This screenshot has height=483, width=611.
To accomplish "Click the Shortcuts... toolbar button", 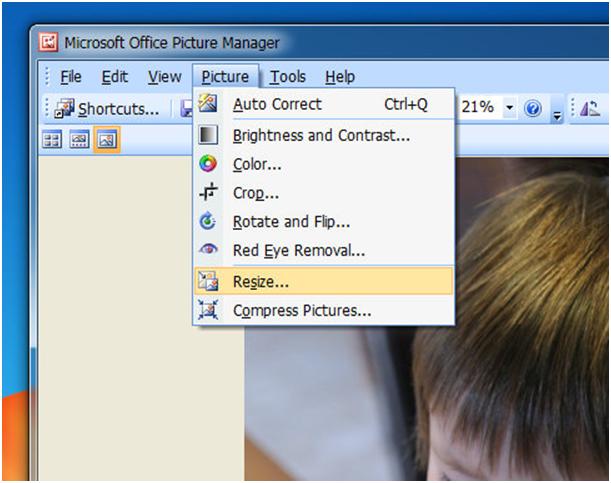I will [x=107, y=108].
